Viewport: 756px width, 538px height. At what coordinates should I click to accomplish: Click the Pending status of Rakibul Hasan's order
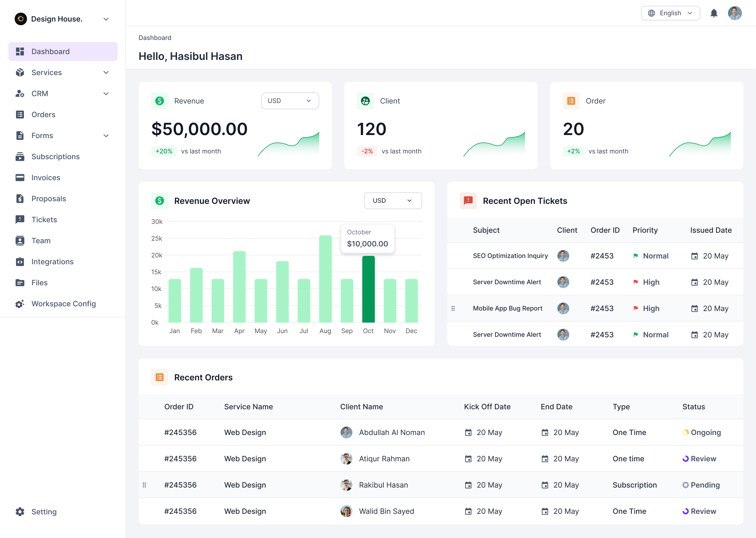tap(701, 485)
